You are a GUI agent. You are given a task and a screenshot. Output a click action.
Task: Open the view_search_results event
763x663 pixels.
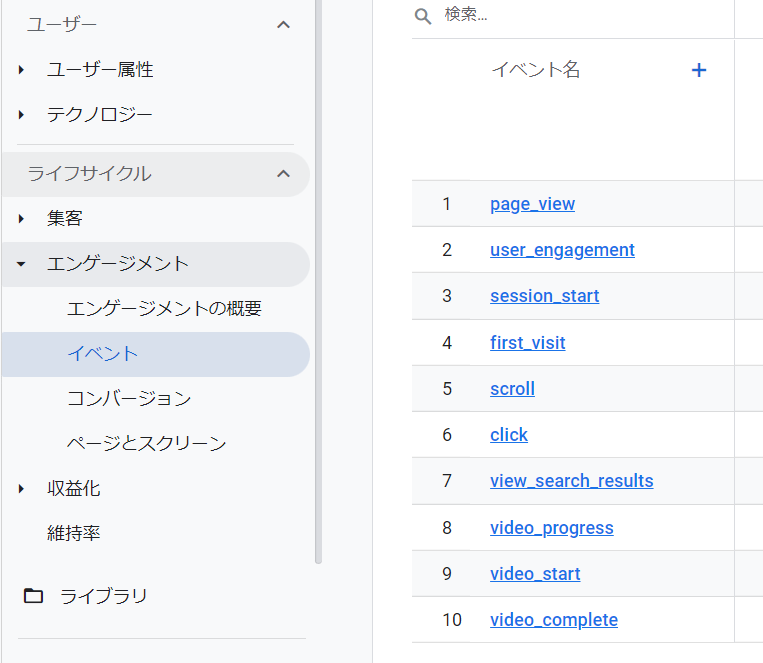[x=571, y=481]
